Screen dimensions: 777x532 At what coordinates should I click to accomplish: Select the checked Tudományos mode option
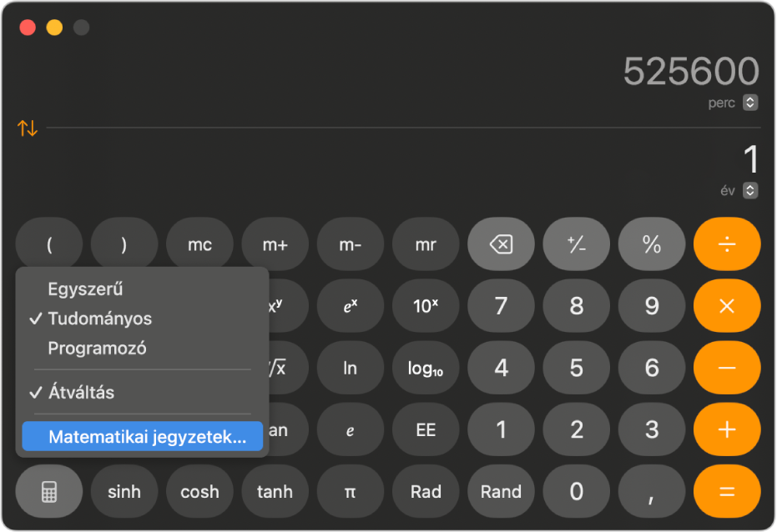click(99, 319)
